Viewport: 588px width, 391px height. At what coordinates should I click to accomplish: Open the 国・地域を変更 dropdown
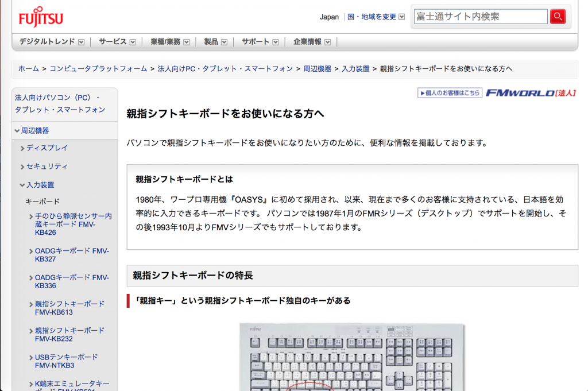[x=376, y=17]
